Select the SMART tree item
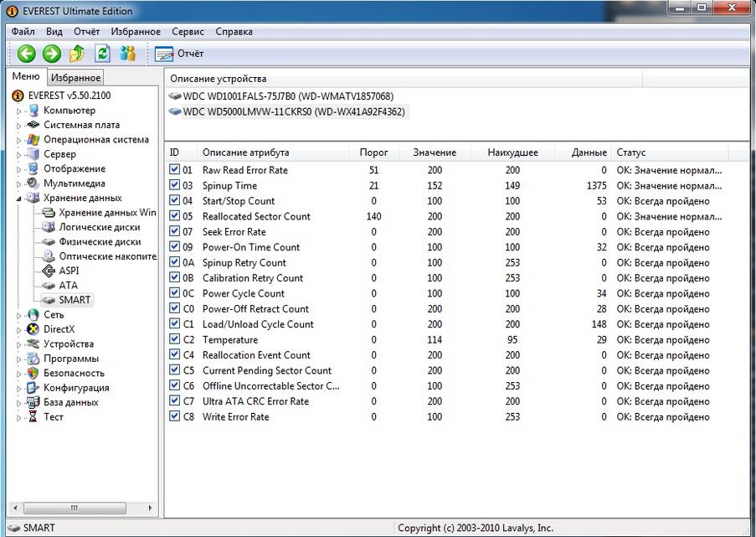The width and height of the screenshot is (756, 537). click(66, 300)
